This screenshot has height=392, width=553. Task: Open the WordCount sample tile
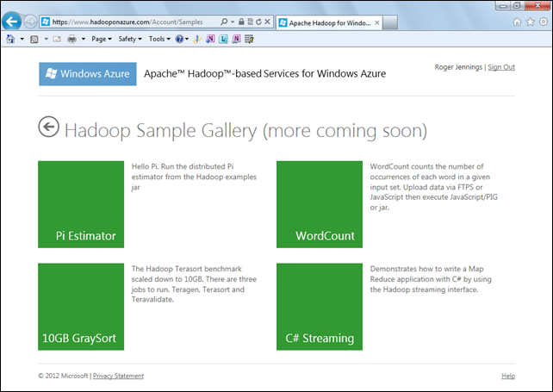(x=320, y=204)
